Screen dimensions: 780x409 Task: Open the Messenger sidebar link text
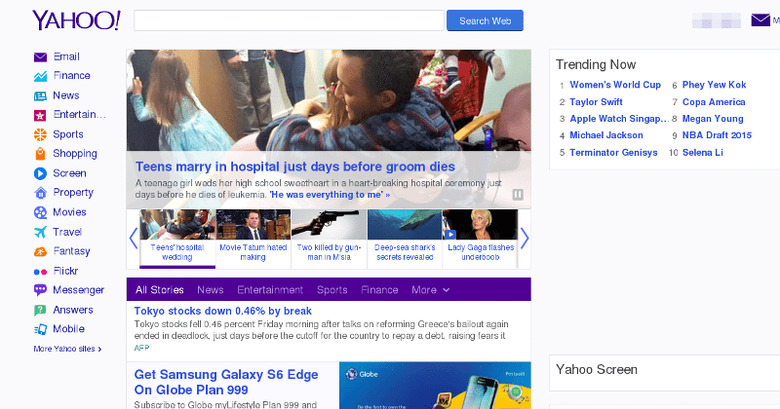pos(79,290)
